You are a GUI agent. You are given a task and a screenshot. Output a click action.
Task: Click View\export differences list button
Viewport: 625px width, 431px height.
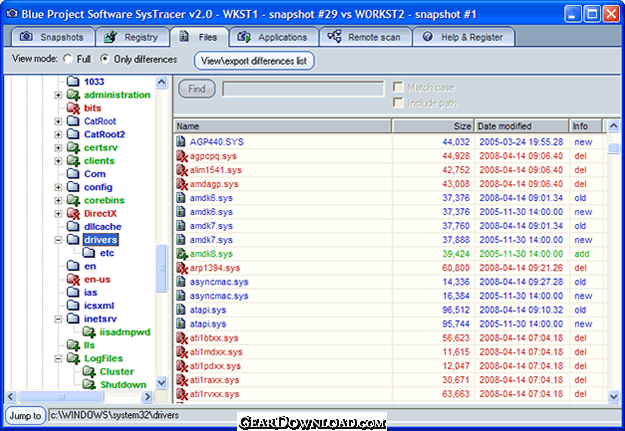pyautogui.click(x=254, y=61)
